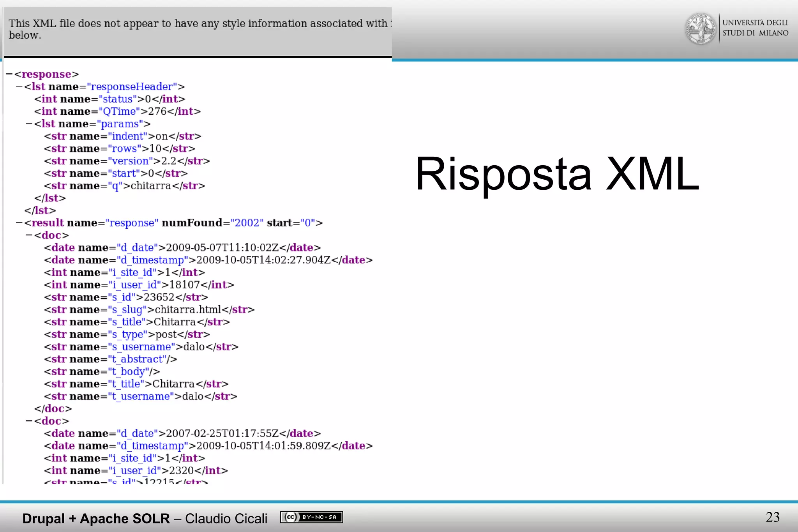Click the s_id 23652 line
The image size is (798, 532).
pyautogui.click(x=126, y=297)
